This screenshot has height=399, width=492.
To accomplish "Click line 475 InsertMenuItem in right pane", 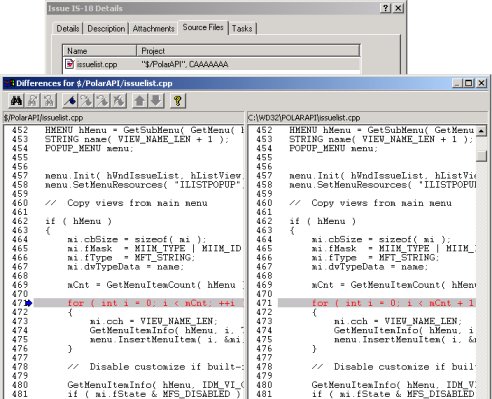I will click(405, 339).
